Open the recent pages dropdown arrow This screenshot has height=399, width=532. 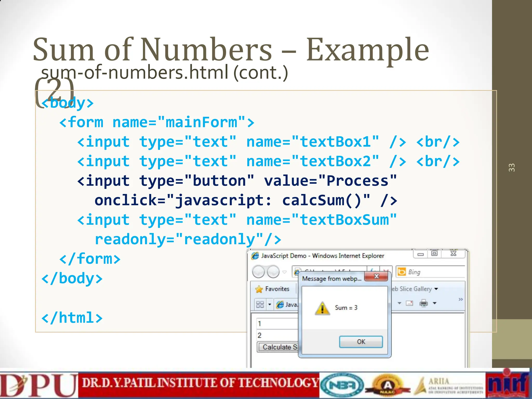tap(284, 272)
